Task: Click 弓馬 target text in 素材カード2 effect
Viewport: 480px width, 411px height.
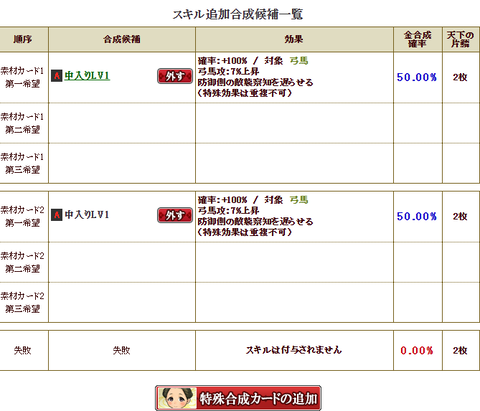Action: [x=299, y=200]
